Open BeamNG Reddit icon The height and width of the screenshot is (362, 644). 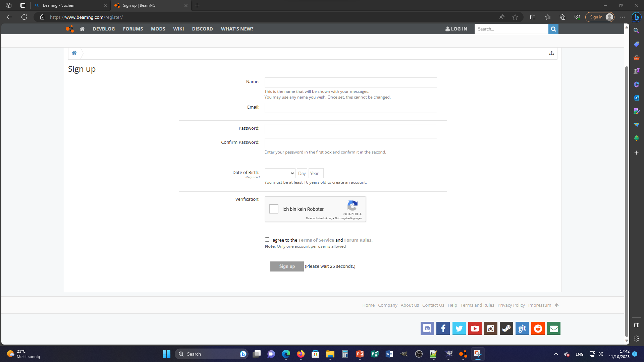(538, 328)
